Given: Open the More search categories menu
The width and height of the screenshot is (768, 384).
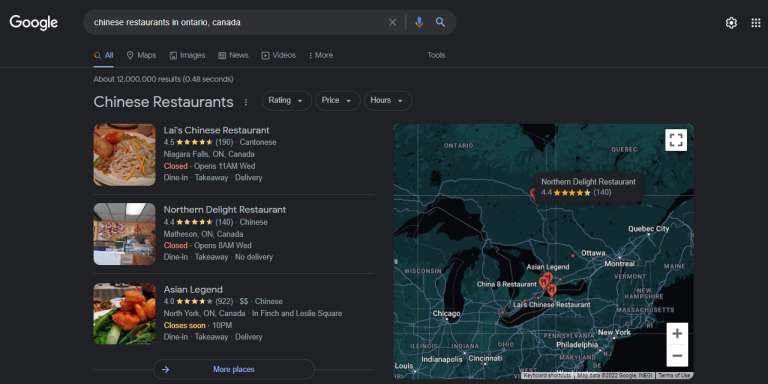Looking at the screenshot, I should click(321, 55).
